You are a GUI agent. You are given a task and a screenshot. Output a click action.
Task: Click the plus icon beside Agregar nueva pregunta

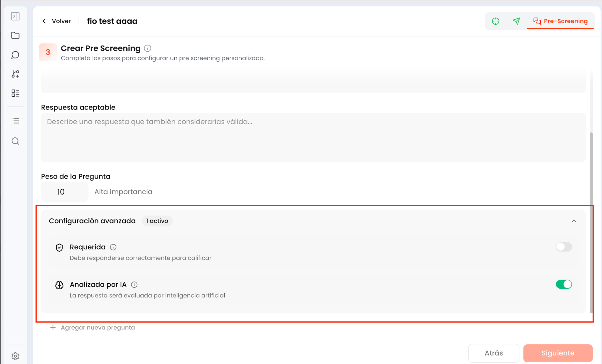point(53,328)
